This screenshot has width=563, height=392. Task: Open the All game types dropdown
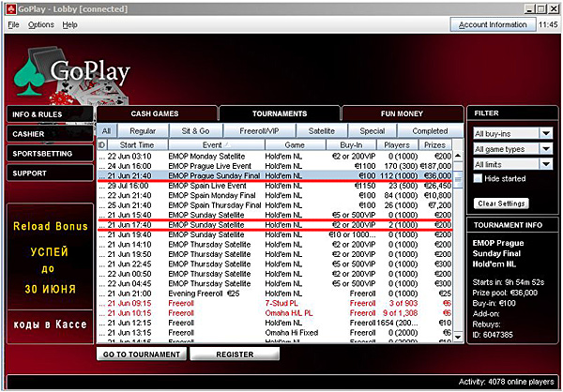click(512, 149)
